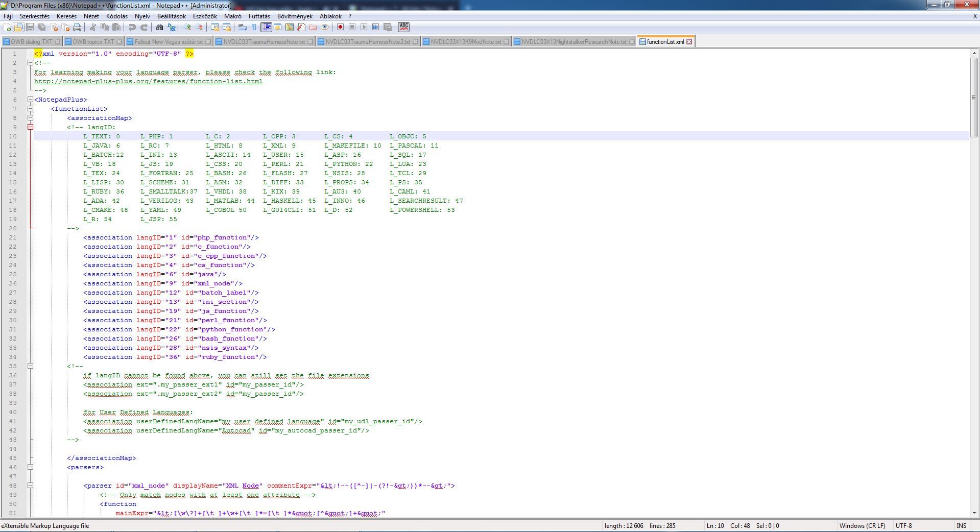Toggle synchronized horizontal scrolling
Screen dimensions: 980x532
(227, 27)
